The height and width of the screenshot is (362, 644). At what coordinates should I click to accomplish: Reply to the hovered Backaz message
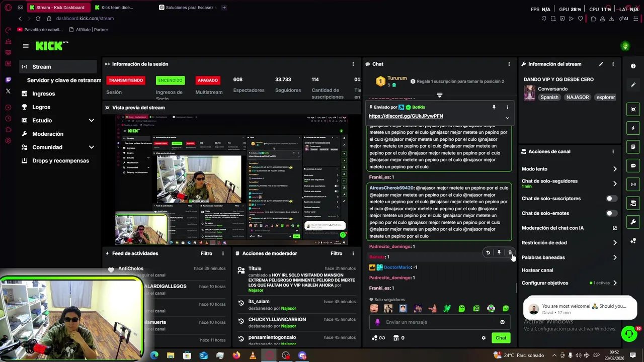tap(488, 252)
